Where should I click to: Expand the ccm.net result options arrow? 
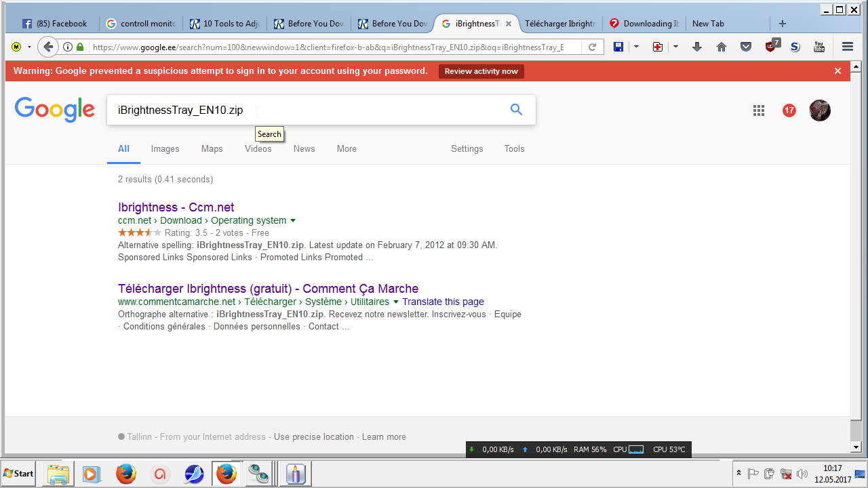[x=293, y=220]
